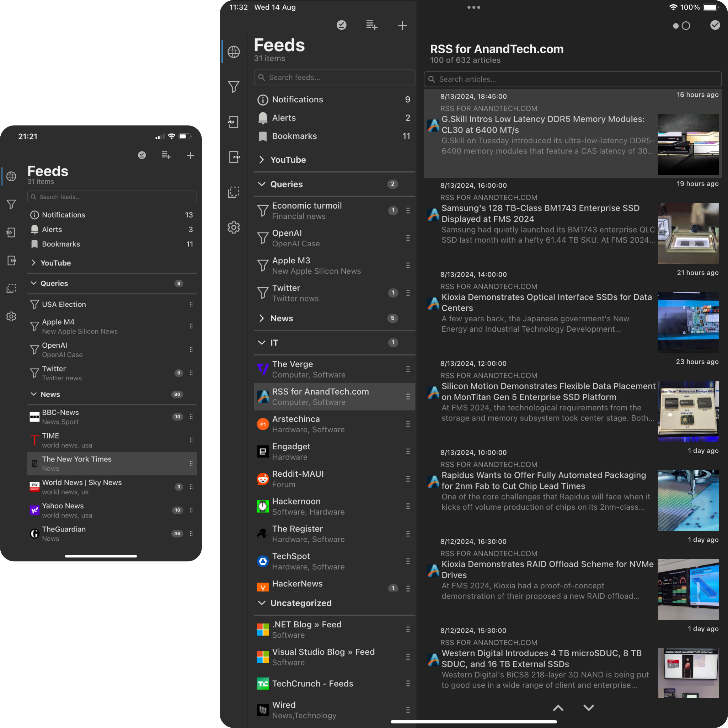The image size is (728, 728).
Task: Open The New York Times feed on phone
Action: coord(112,464)
